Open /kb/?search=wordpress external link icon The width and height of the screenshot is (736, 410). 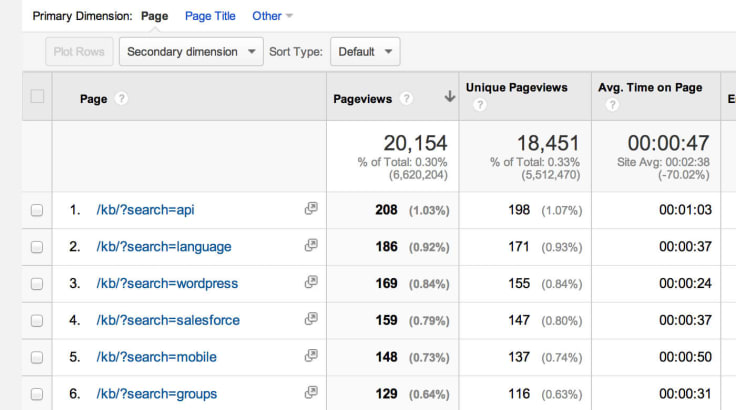tap(311, 282)
